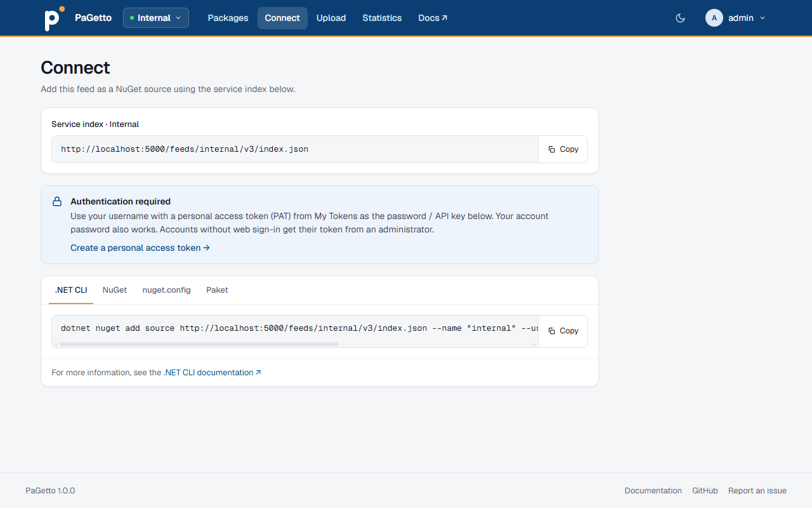Open the Statistics page
Image resolution: width=812 pixels, height=508 pixels.
[382, 18]
